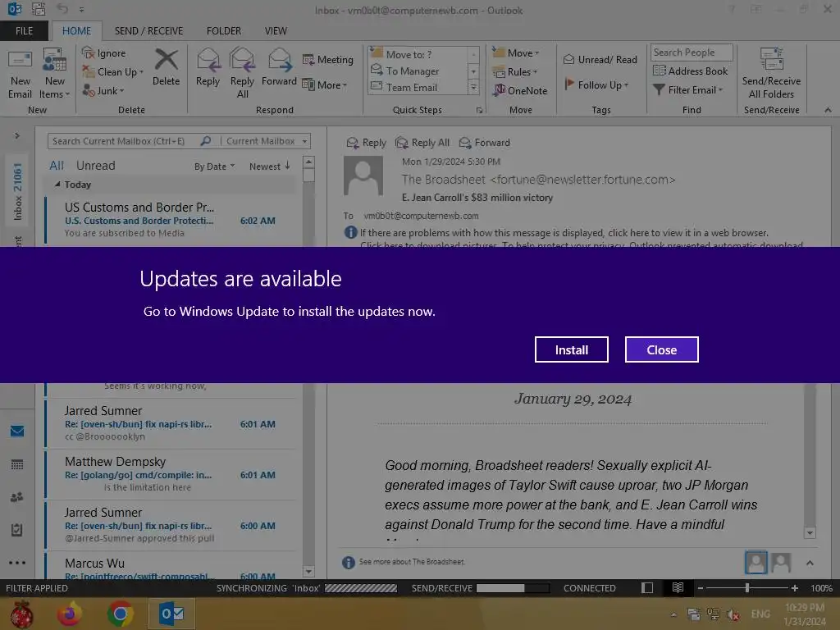Open the By Date arrangement dropdown

pyautogui.click(x=214, y=167)
